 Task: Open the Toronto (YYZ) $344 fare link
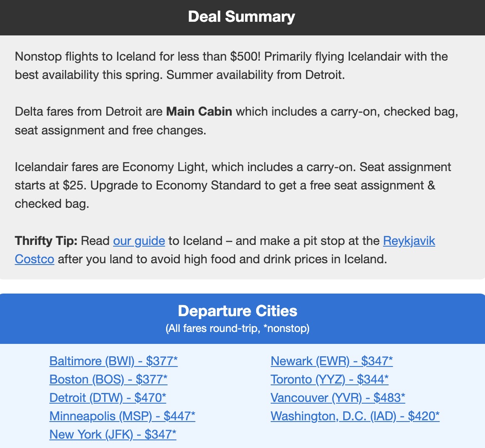point(329,379)
